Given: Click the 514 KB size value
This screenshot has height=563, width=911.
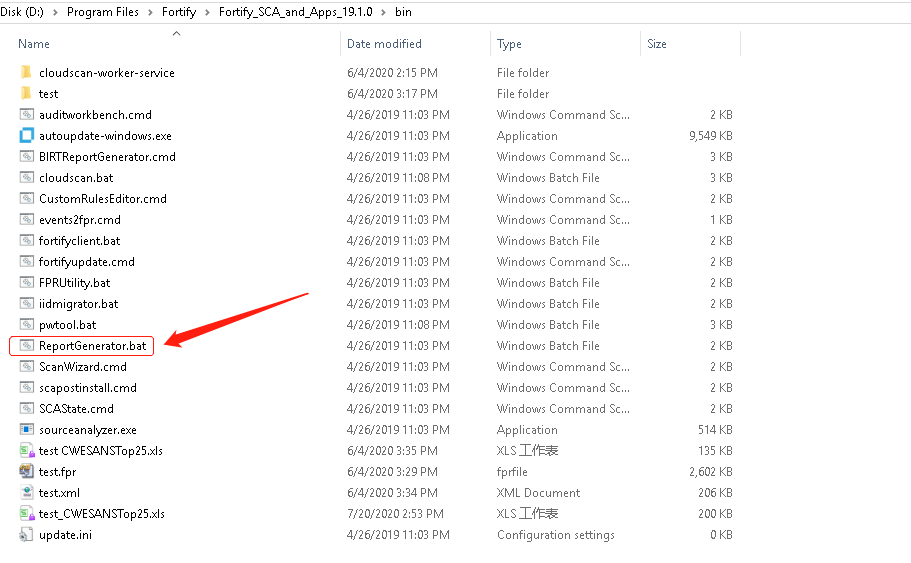Looking at the screenshot, I should tap(715, 430).
